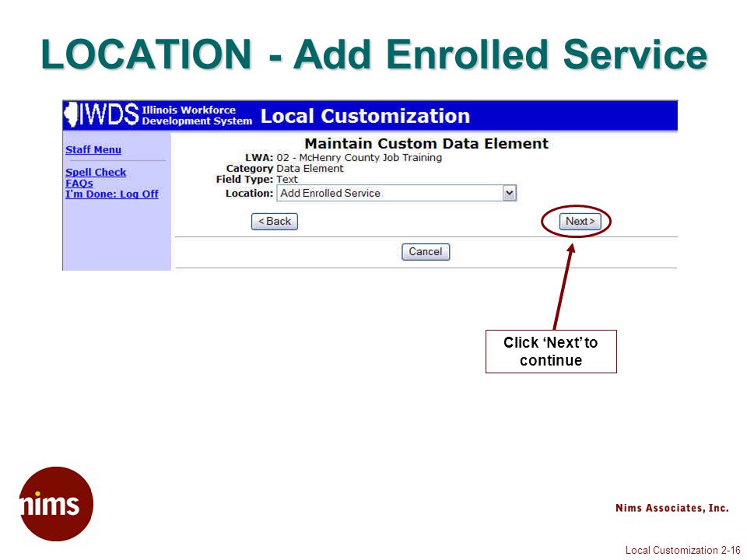Click the Maintain Custom Data Element heading
Image resolution: width=747 pixels, height=560 pixels.
coord(426,143)
